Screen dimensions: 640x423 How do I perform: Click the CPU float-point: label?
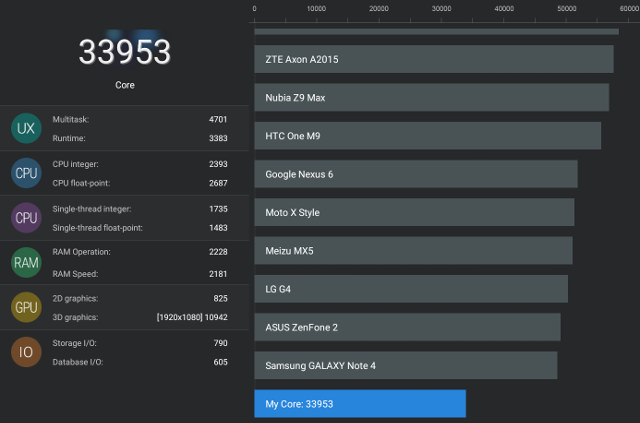(81, 183)
